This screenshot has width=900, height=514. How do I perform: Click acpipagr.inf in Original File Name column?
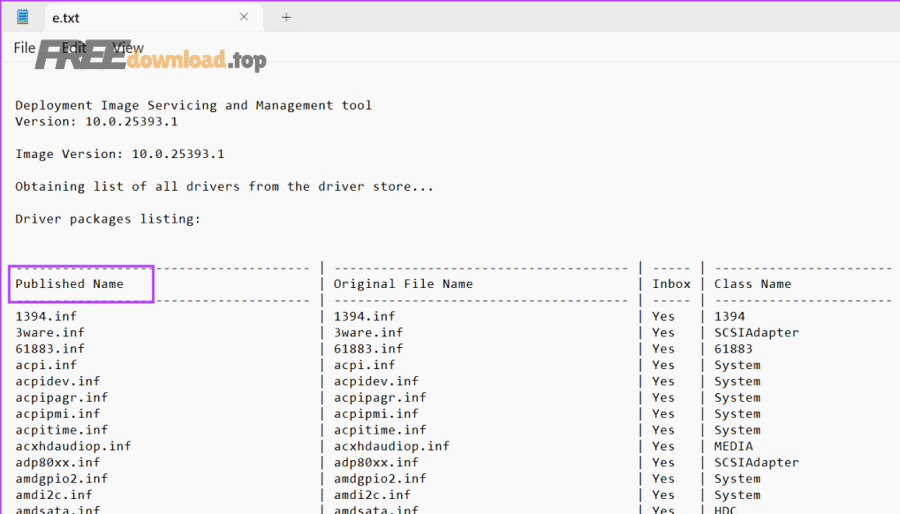380,398
